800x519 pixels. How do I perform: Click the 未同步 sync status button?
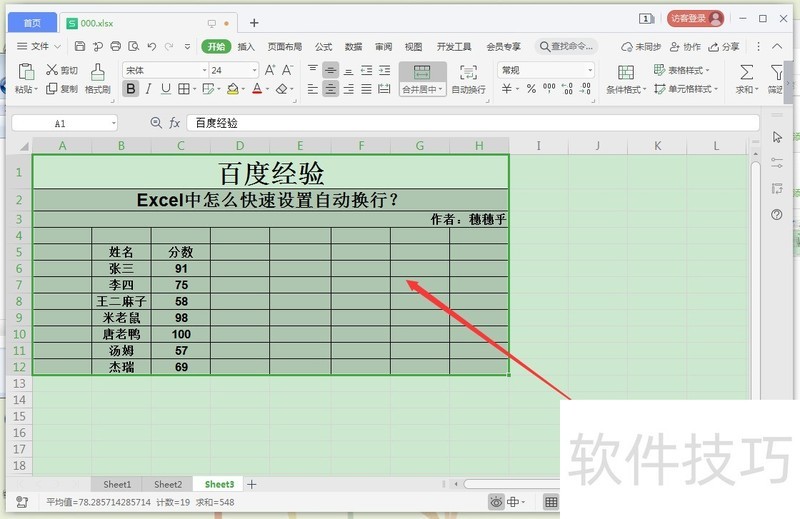pyautogui.click(x=641, y=46)
